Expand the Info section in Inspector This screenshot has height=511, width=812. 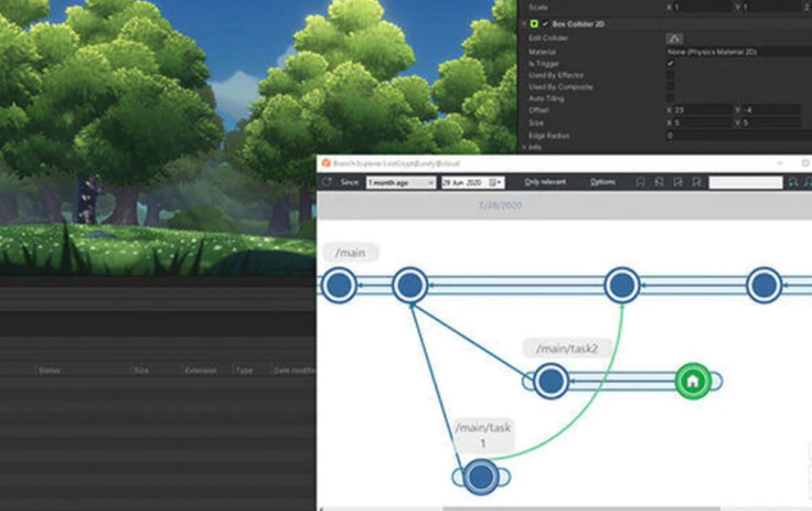pyautogui.click(x=524, y=147)
